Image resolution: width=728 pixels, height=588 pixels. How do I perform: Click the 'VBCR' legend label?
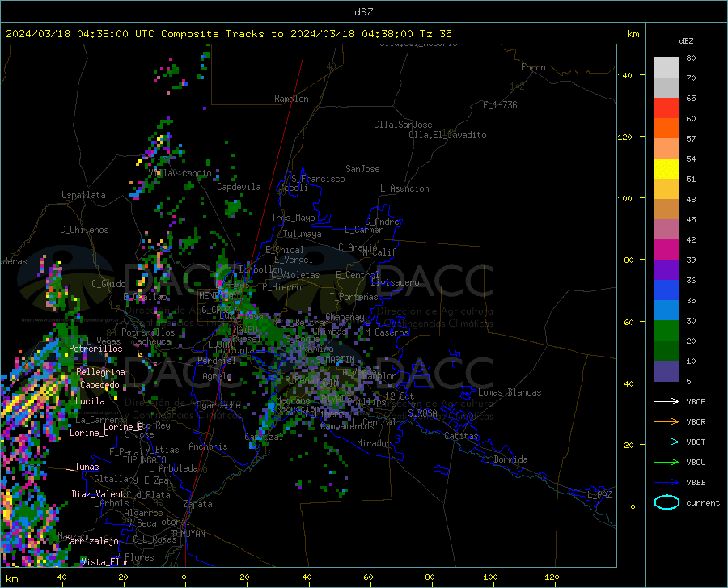click(696, 422)
